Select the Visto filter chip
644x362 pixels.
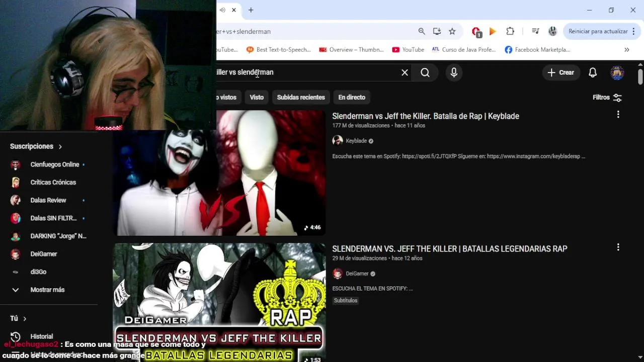[x=257, y=97]
